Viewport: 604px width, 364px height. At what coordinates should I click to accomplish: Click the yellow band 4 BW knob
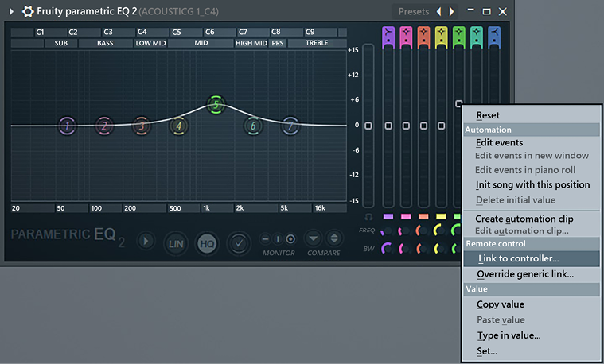440,249
